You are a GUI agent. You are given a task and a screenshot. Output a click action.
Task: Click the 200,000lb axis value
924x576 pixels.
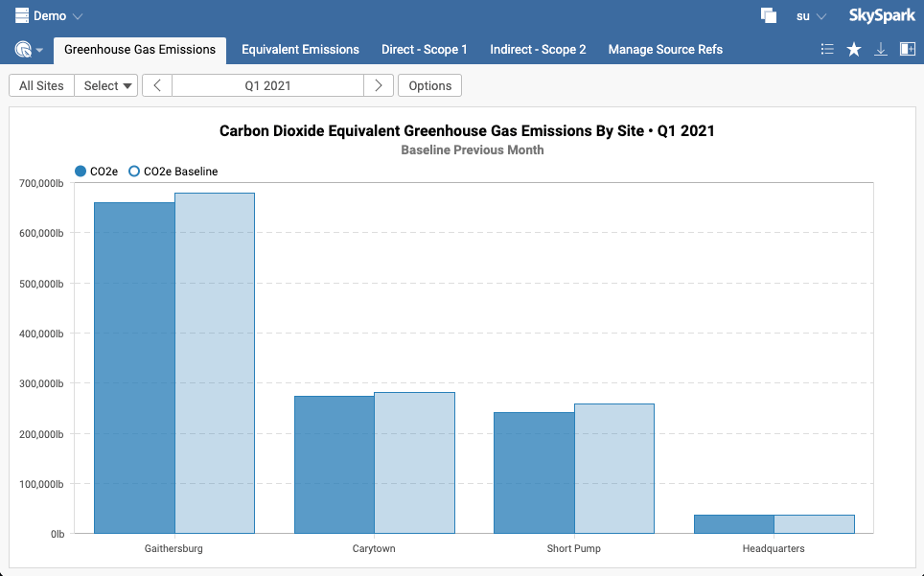pyautogui.click(x=41, y=434)
